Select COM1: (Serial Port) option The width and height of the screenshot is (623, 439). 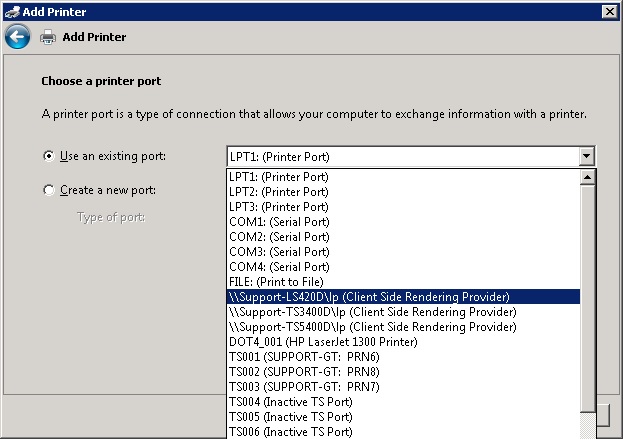coord(278,222)
